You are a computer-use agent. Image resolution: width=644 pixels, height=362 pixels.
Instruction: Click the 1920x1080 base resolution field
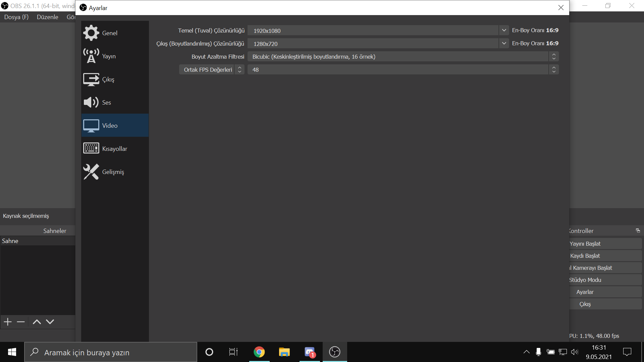pos(373,30)
